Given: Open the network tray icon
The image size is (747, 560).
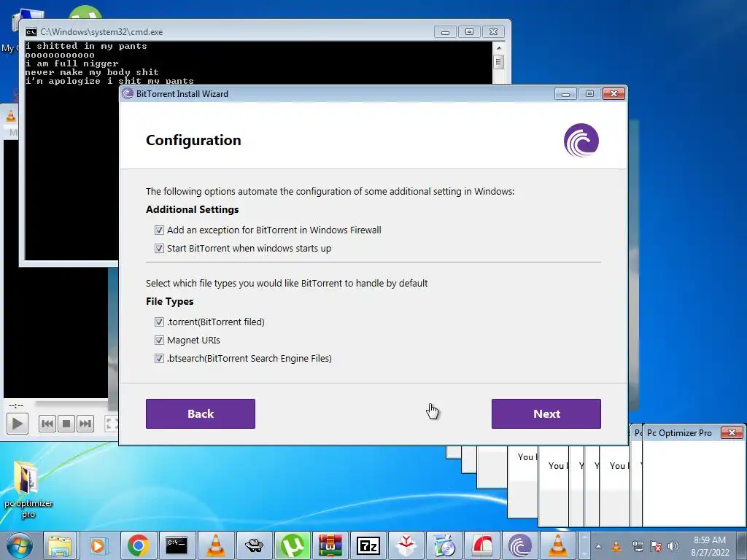Looking at the screenshot, I should coord(638,547).
